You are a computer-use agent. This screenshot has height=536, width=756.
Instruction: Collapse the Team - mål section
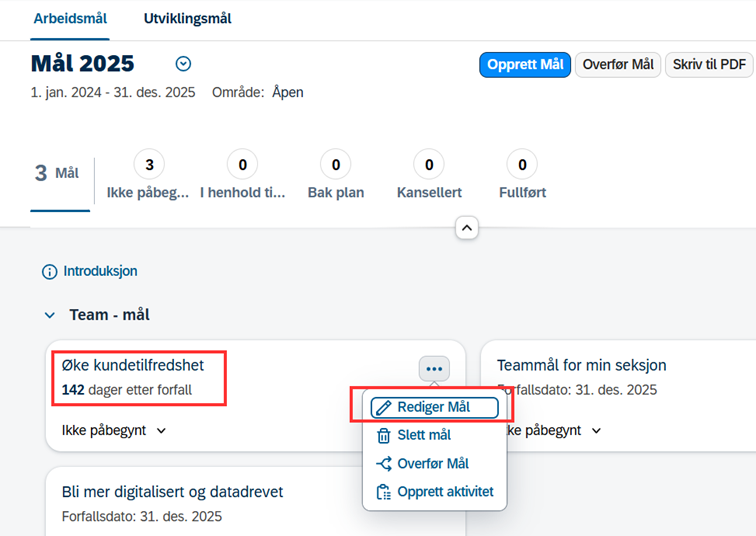point(50,316)
